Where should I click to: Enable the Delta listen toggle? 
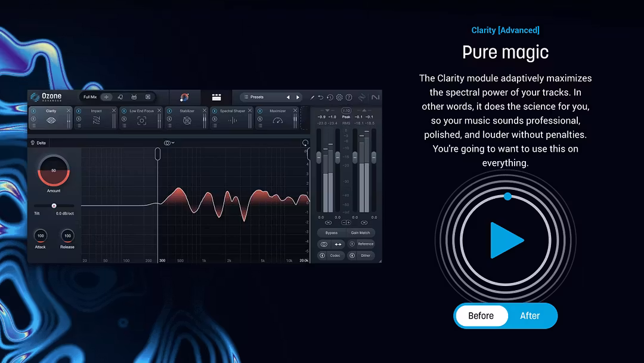pyautogui.click(x=38, y=143)
